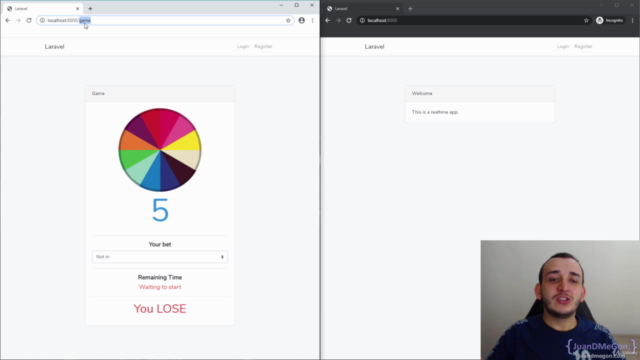
Task: Minimize the left browser window
Action: click(281, 5)
